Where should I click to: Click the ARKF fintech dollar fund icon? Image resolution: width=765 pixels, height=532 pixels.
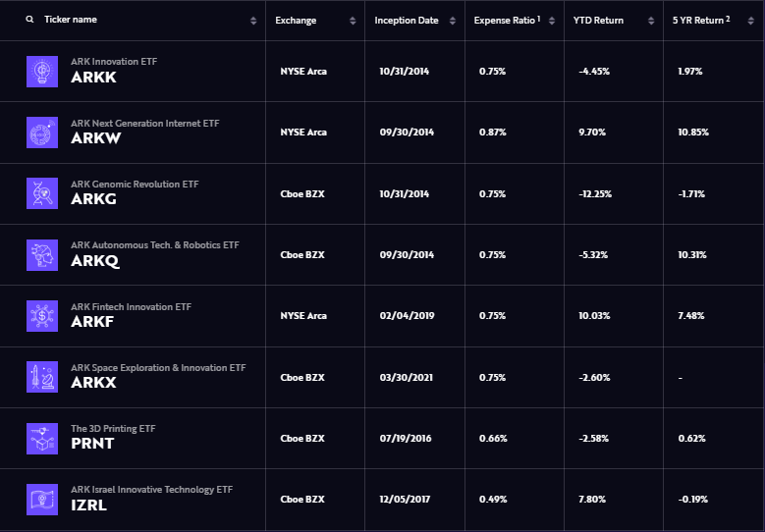42,316
